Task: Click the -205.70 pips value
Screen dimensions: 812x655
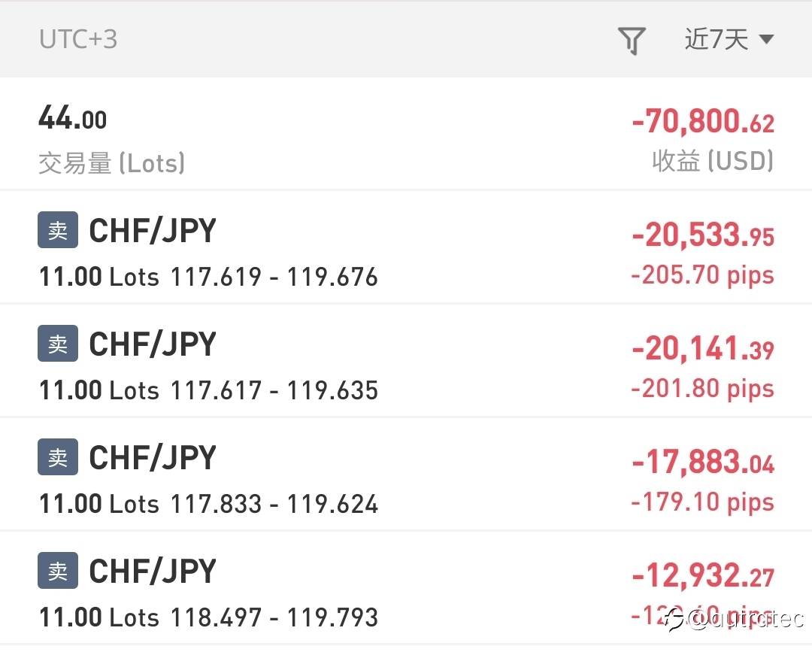Action: pos(703,275)
